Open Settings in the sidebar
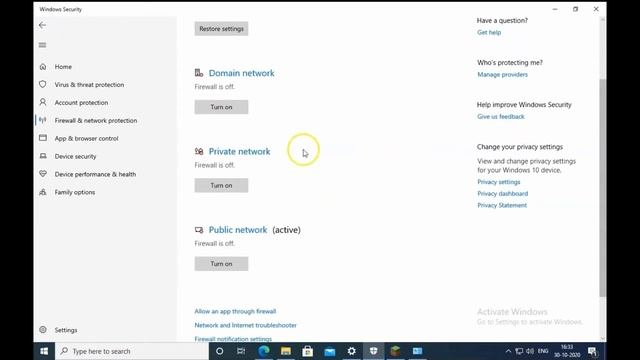This screenshot has height=360, width=640. coord(66,330)
